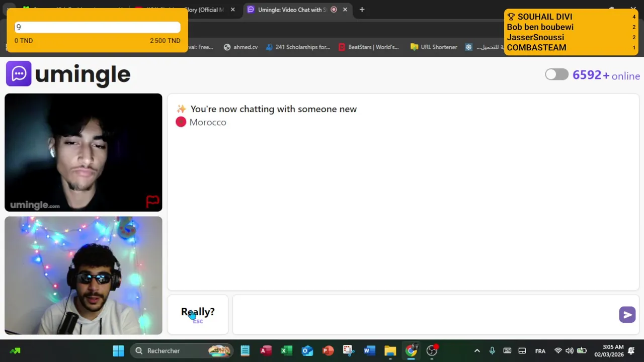The width and height of the screenshot is (644, 362).
Task: Open the Notepad app in taskbar
Action: tap(245, 351)
